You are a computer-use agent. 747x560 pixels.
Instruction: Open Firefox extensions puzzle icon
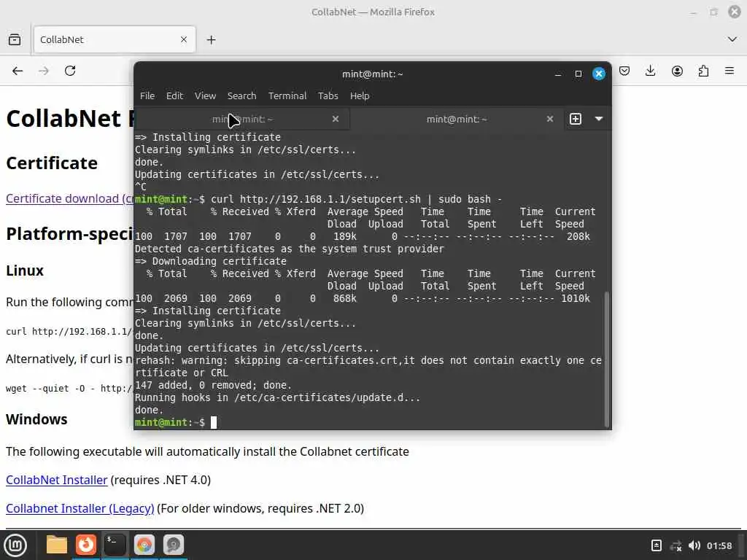tap(703, 71)
